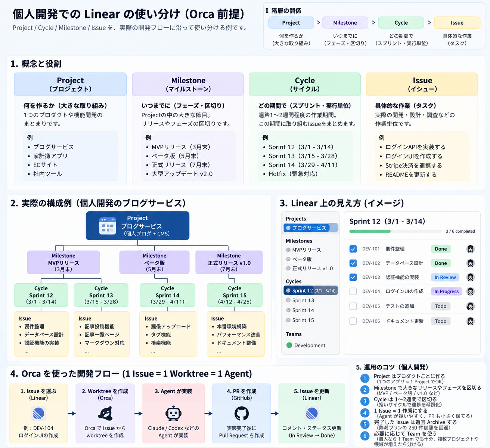490x448 pixels.
Task: Click the DEV-103 issue ID text
Action: click(x=371, y=277)
